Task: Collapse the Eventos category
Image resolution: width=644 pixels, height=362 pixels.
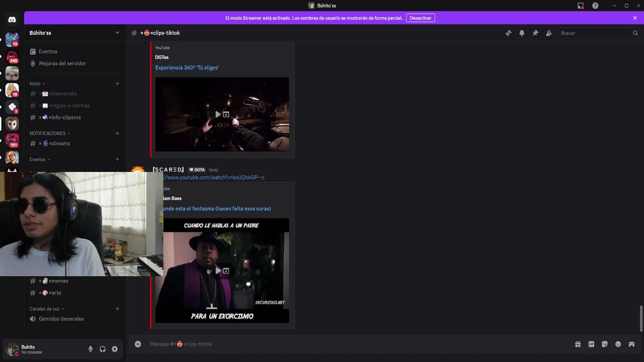Action: (40, 159)
